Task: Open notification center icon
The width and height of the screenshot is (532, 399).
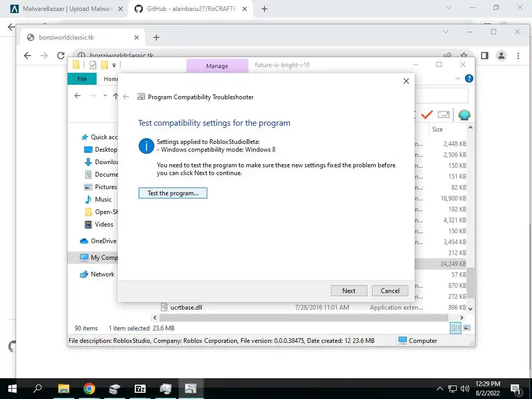Action: pyautogui.click(x=516, y=389)
